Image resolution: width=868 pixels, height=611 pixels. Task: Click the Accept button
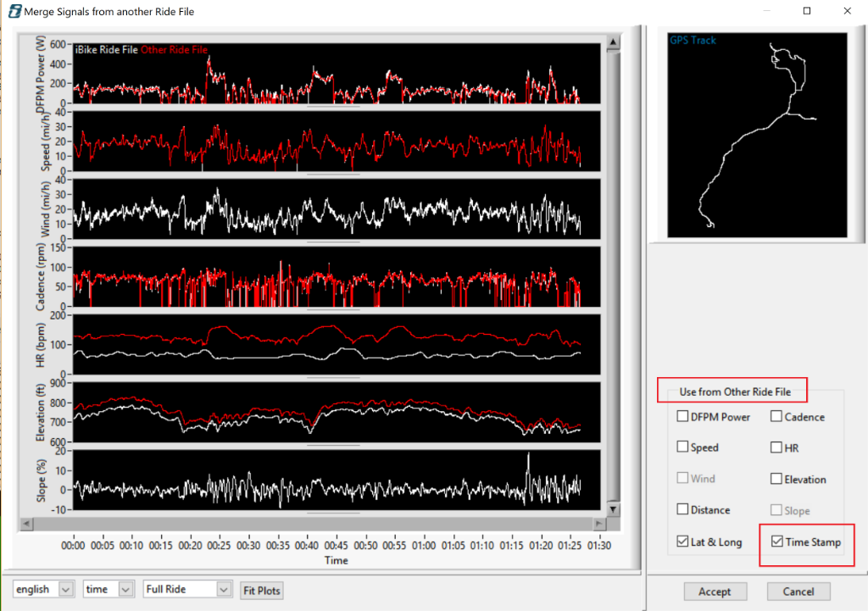(x=715, y=591)
